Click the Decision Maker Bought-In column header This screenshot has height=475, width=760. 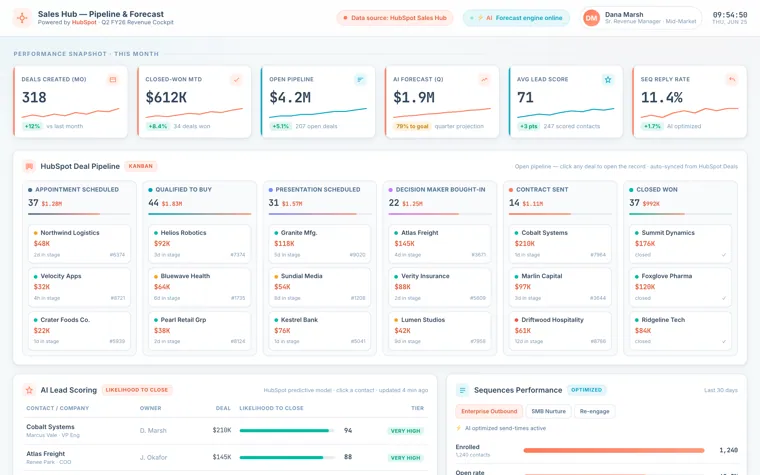(x=440, y=190)
